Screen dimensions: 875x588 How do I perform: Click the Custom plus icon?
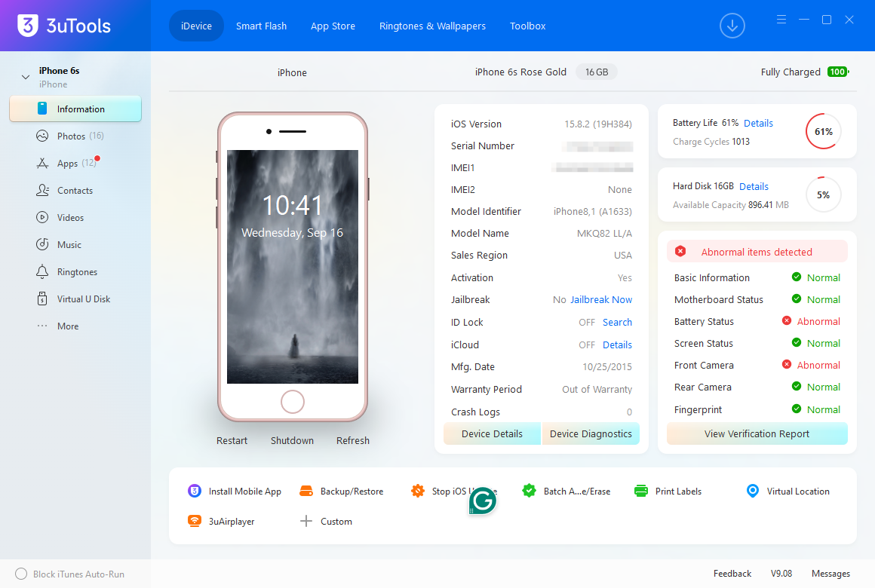tap(305, 521)
